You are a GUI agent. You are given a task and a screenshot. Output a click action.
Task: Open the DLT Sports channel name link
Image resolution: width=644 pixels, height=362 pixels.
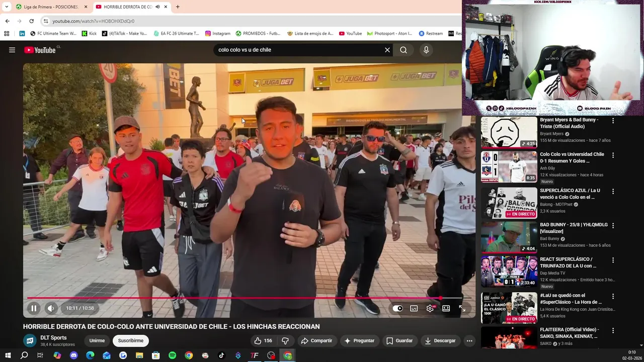(x=53, y=338)
